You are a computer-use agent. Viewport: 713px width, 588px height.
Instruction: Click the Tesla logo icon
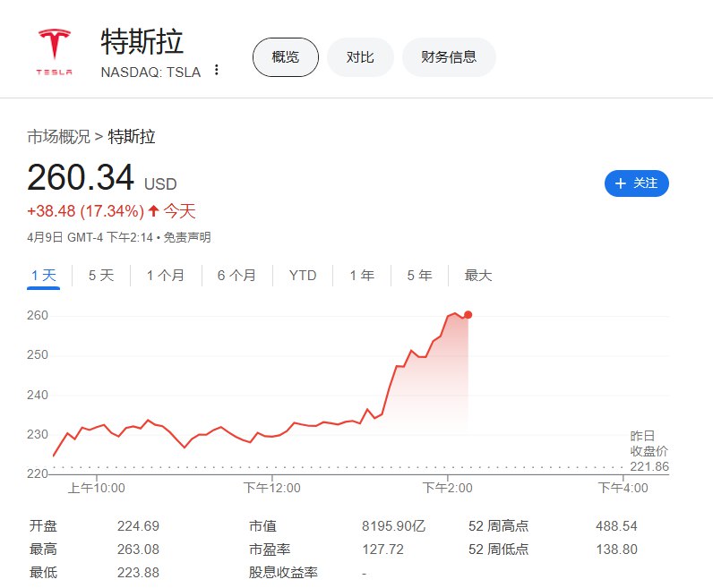(x=54, y=52)
